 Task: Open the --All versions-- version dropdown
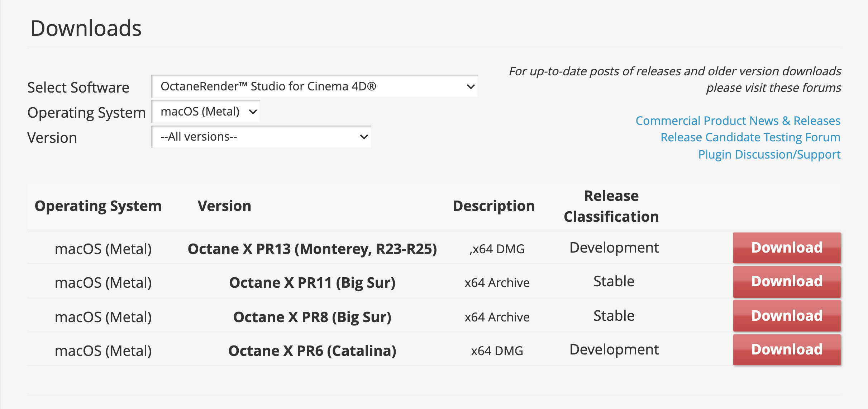(261, 137)
